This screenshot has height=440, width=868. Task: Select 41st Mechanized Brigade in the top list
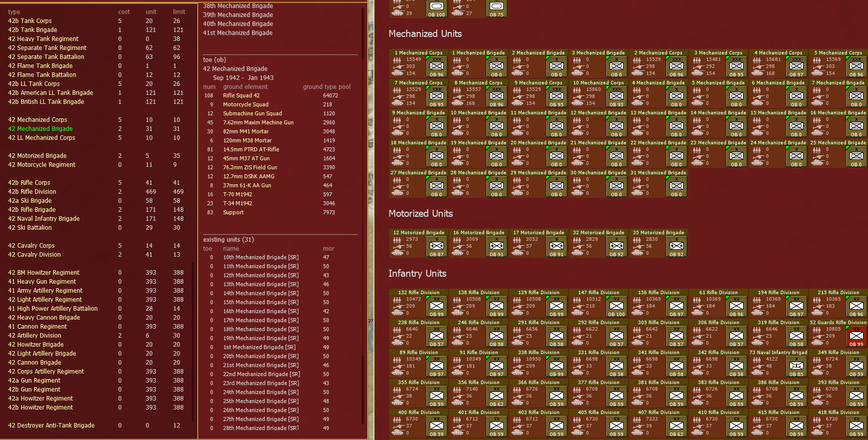point(238,33)
